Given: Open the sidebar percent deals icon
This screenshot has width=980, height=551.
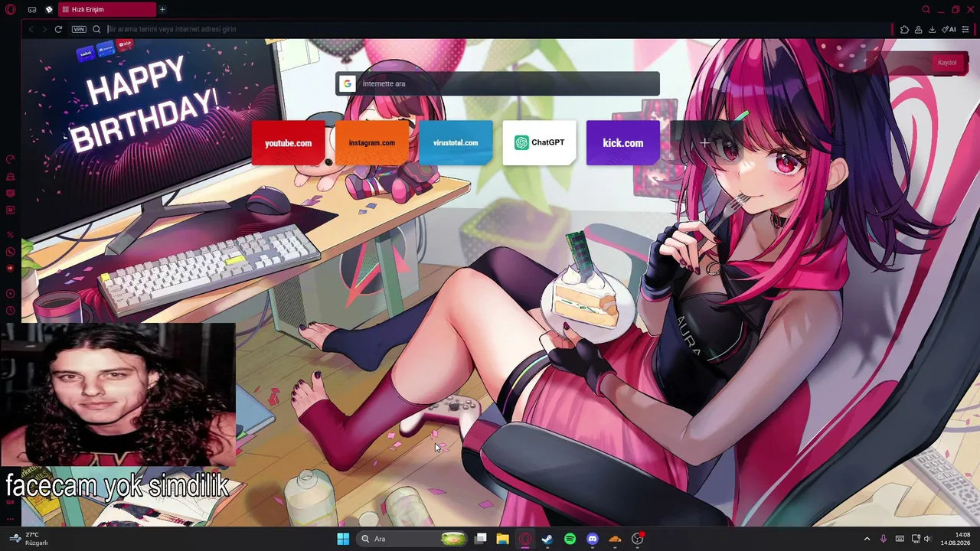Looking at the screenshot, I should pos(10,234).
